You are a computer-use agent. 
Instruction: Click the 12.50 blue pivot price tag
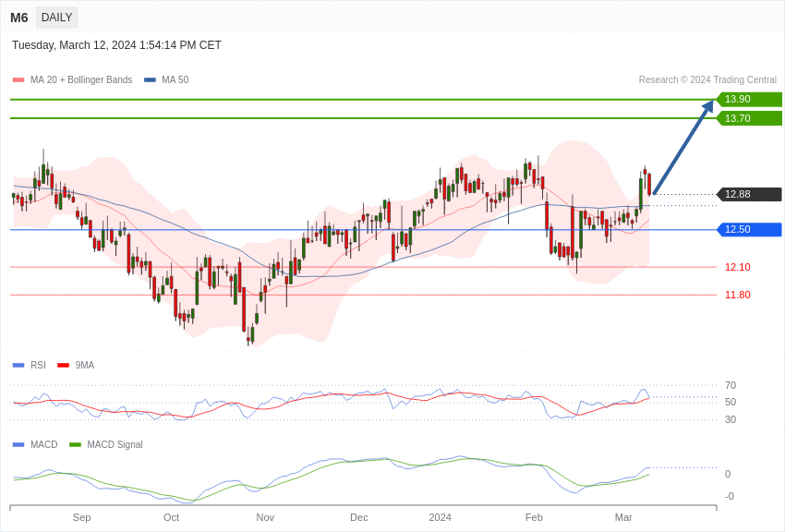749,229
